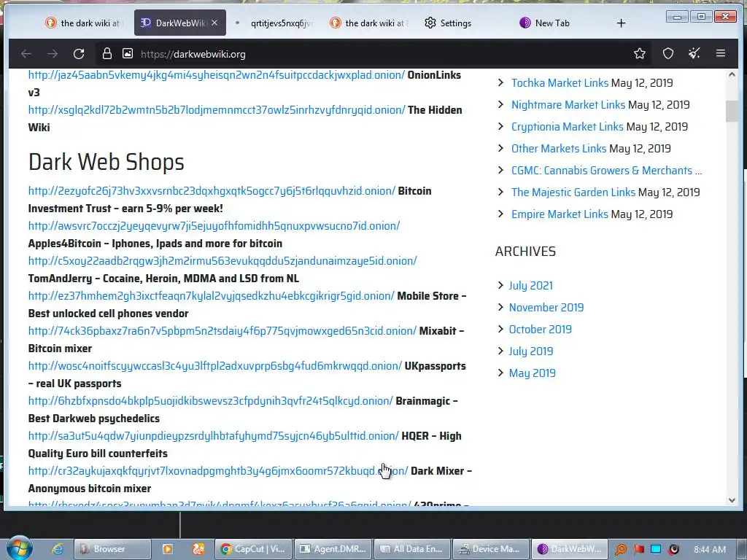Click page scrollbar down arrow

[732, 500]
